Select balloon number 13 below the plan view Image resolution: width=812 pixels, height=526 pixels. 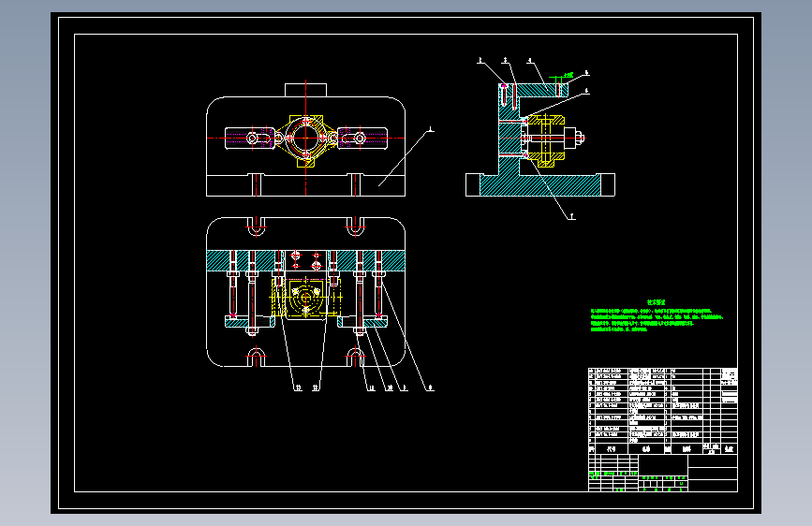point(298,387)
